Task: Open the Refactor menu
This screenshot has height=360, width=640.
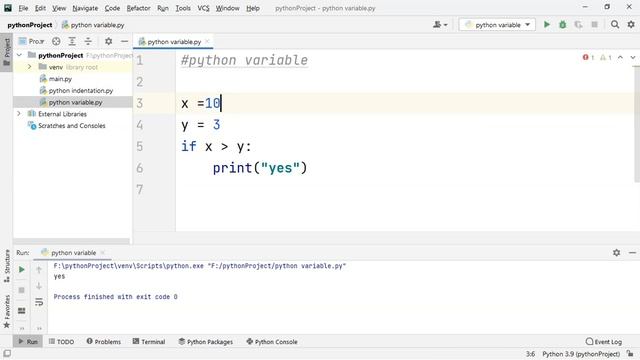Action: 138,8
